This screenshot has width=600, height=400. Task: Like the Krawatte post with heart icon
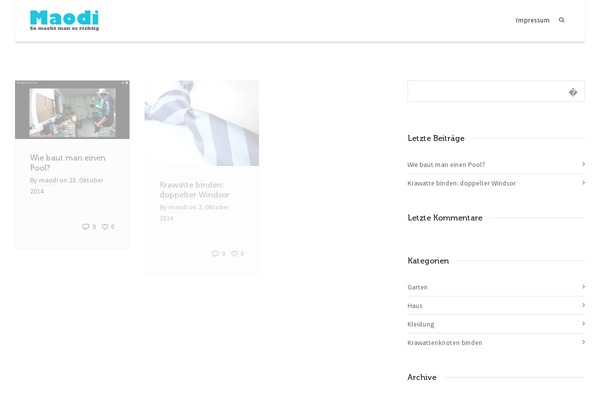[x=235, y=253]
